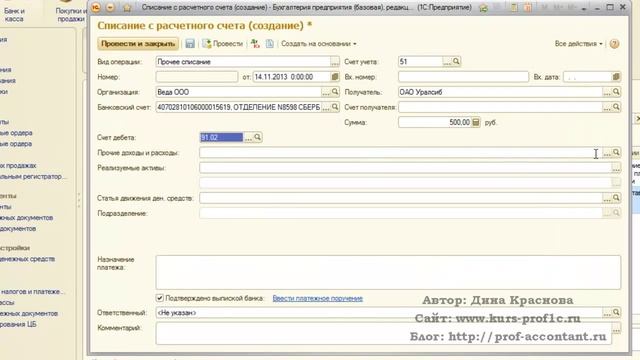Click the 'Счет получателя' magnifier icon

pyautogui.click(x=616, y=107)
